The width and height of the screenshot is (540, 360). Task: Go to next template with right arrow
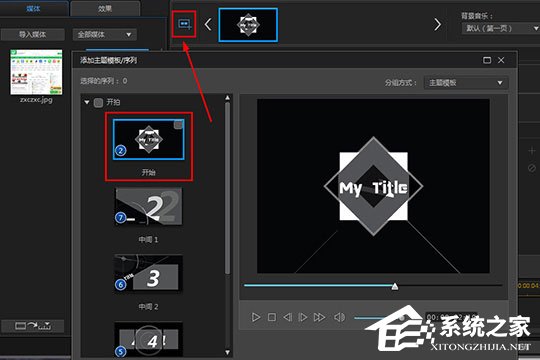(x=437, y=24)
